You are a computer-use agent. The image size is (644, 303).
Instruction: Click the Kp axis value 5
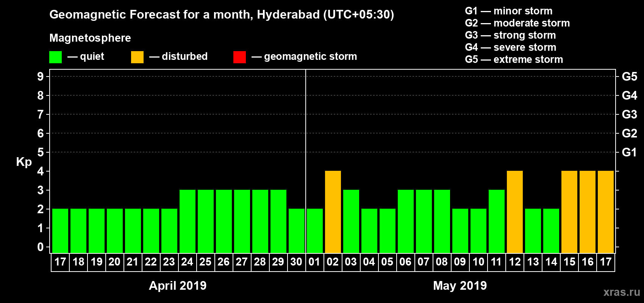pos(41,152)
